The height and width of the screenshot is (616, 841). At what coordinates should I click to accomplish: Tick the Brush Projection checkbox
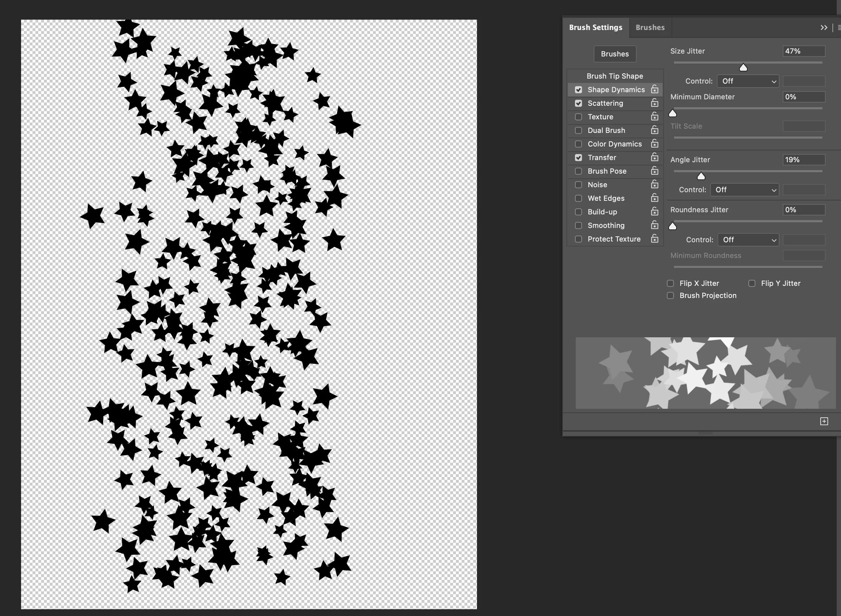click(670, 296)
